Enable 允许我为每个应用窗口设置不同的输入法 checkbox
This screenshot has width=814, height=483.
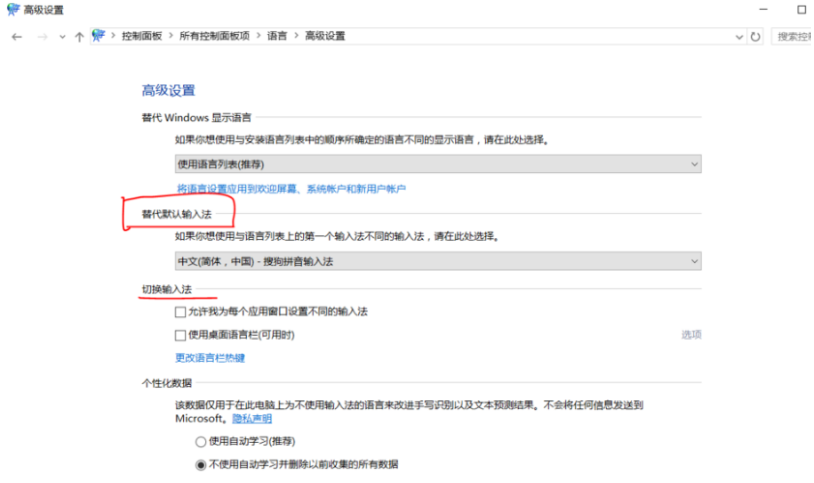point(181,312)
